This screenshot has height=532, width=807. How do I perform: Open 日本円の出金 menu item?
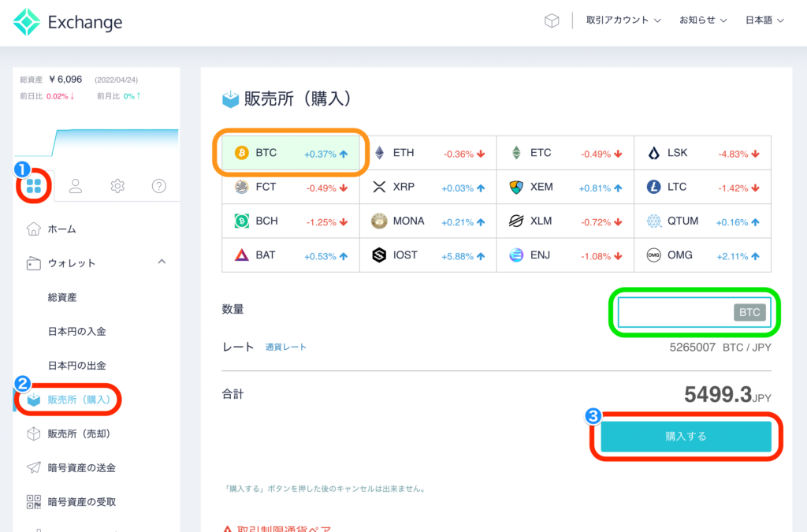pos(76,365)
